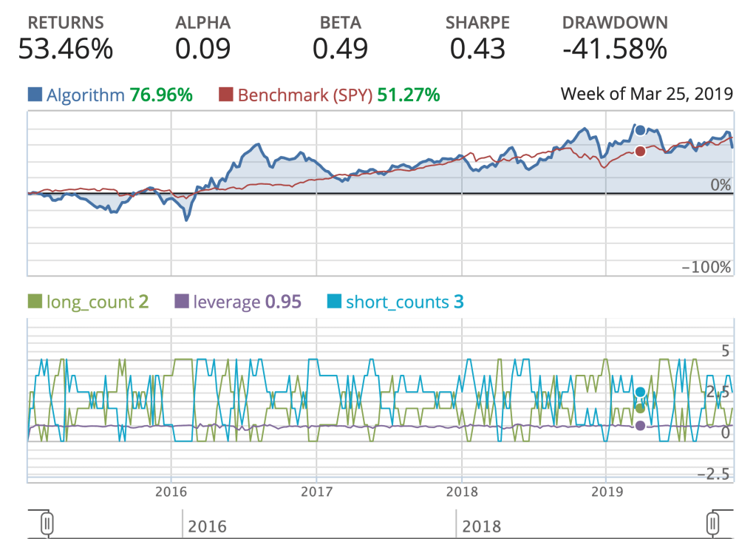This screenshot has height=539, width=756.
Task: Click the DRAWDOWN -41.58% metric
Action: (x=615, y=38)
